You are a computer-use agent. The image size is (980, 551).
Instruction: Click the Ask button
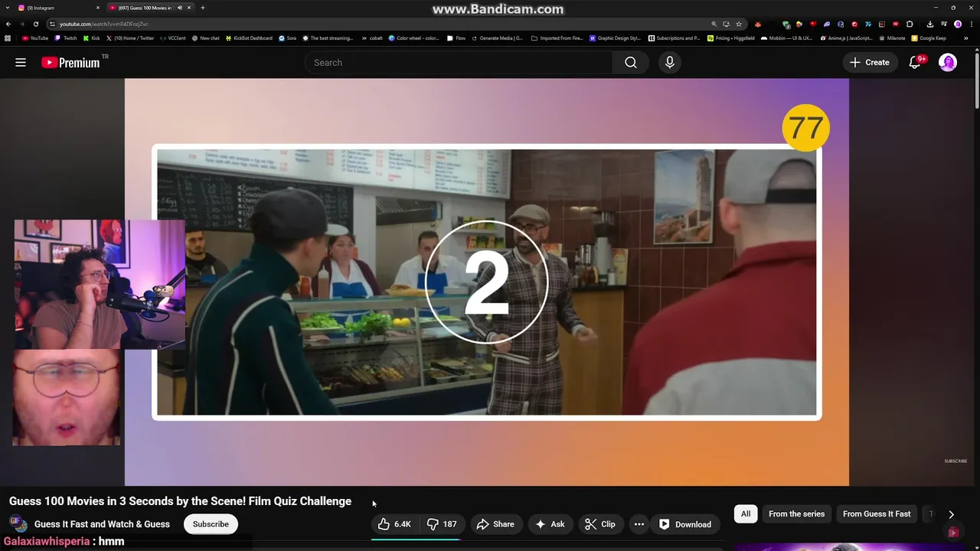point(550,524)
